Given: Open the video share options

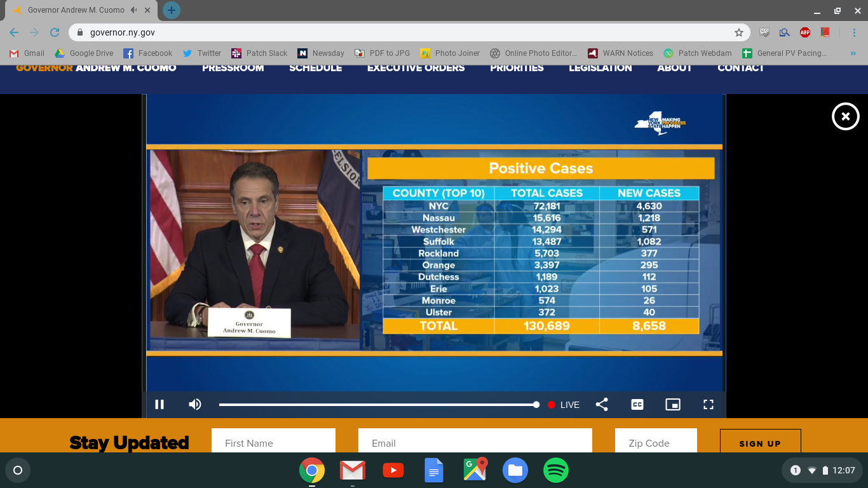Looking at the screenshot, I should point(602,405).
